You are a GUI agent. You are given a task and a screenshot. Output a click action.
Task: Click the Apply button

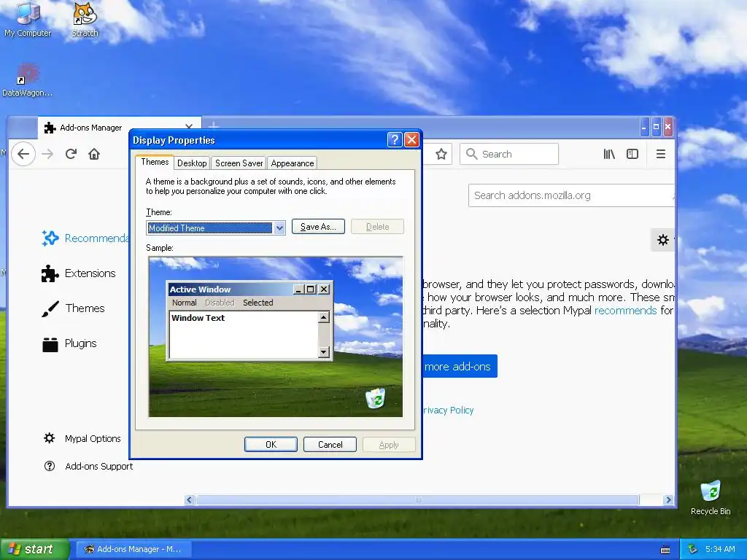point(389,444)
